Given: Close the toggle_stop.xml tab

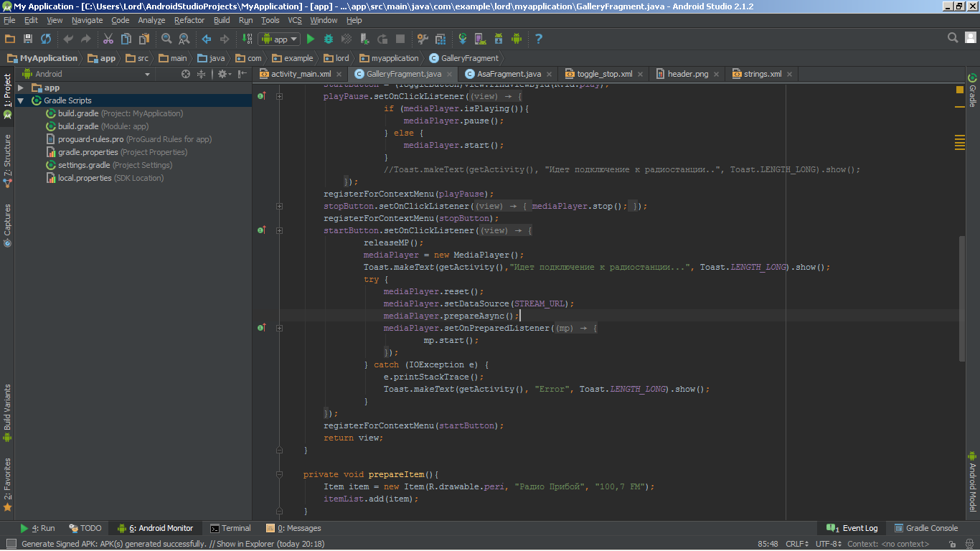Looking at the screenshot, I should pos(641,74).
